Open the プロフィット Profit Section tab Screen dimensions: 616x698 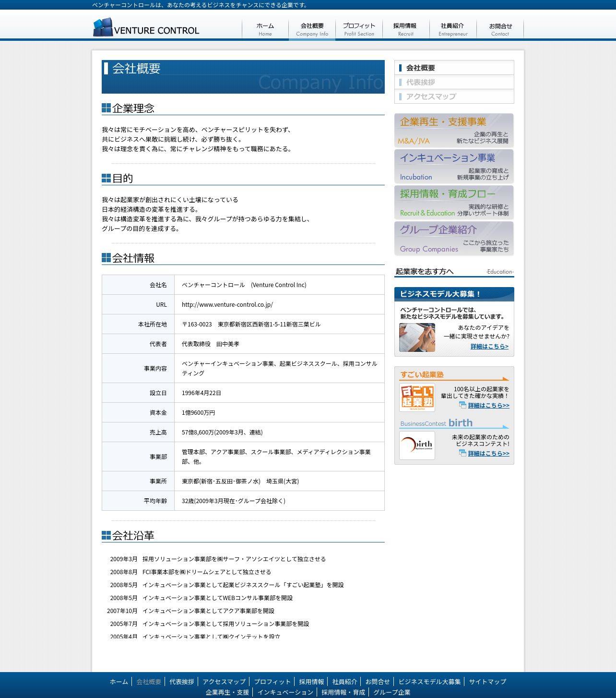coord(359,29)
